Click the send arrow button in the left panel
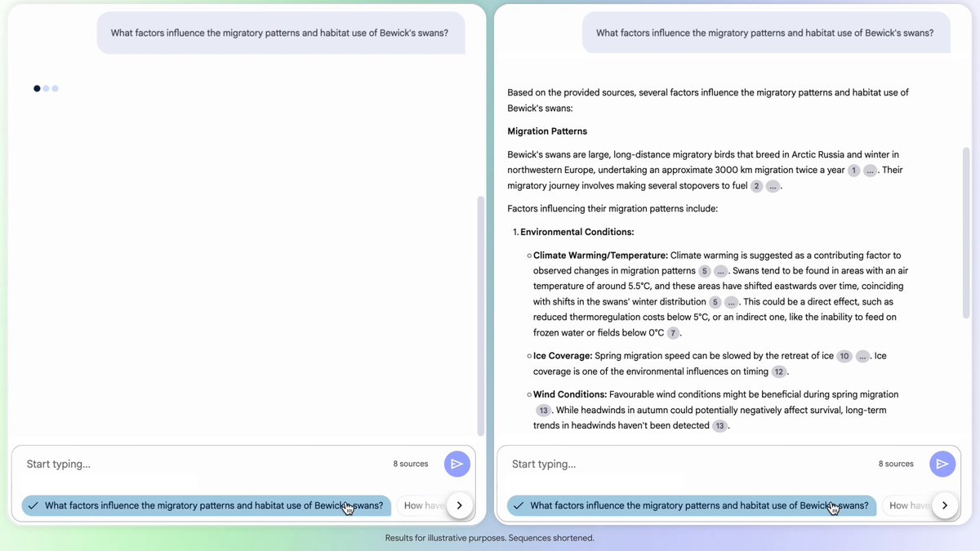The height and width of the screenshot is (551, 980). tap(457, 464)
